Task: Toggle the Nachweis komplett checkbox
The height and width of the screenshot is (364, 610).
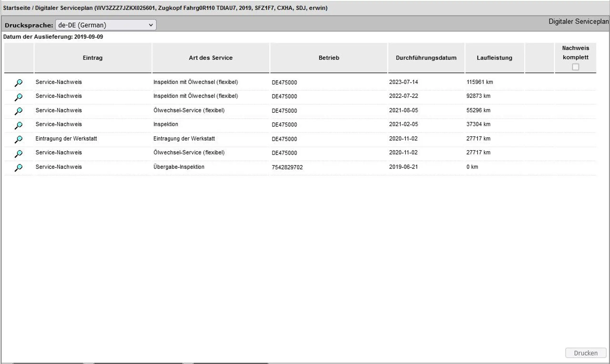Action: point(575,67)
